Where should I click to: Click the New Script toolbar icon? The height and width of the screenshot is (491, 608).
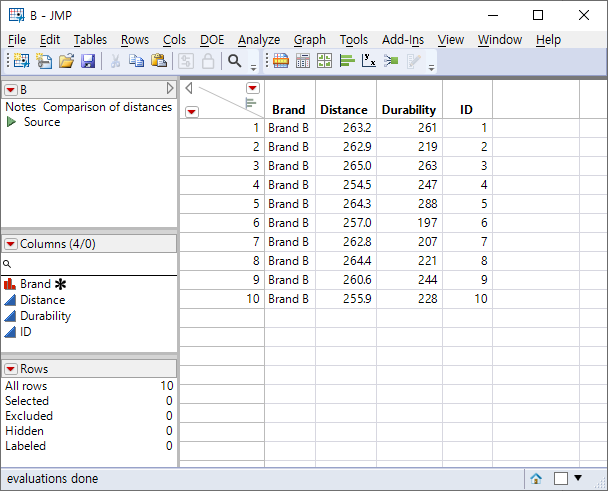point(44,61)
